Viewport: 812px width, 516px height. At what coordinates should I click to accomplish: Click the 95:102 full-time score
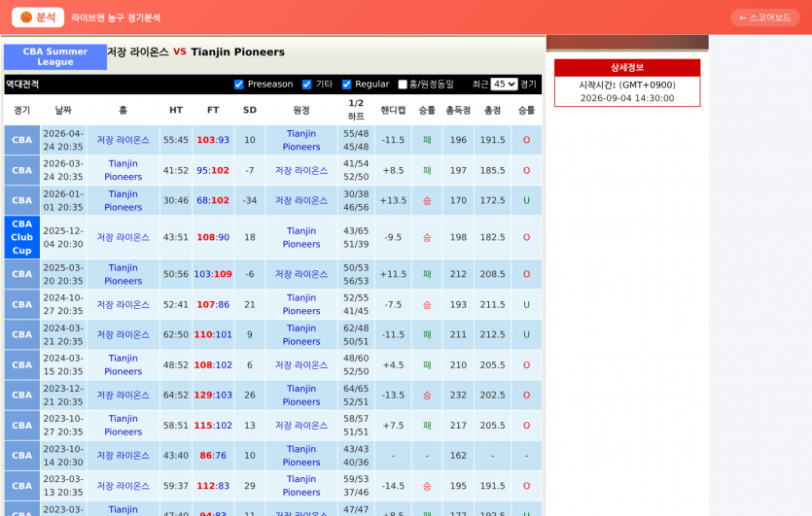point(213,170)
